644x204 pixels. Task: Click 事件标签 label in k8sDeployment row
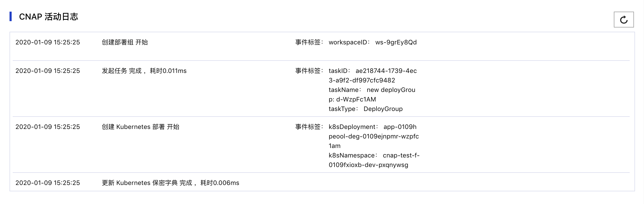point(309,127)
